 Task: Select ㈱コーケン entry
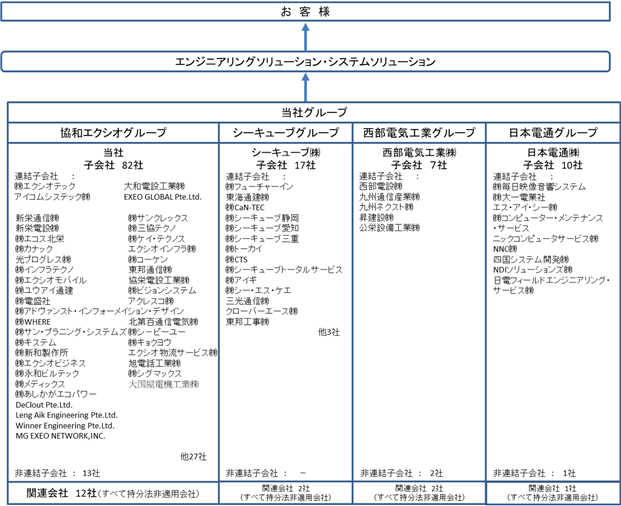coord(148,259)
